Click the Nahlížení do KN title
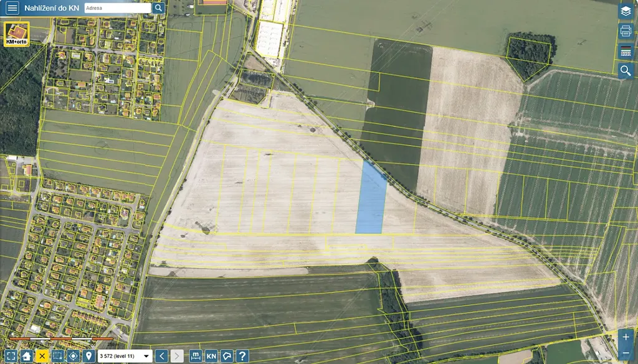The image size is (638, 364). click(x=52, y=8)
